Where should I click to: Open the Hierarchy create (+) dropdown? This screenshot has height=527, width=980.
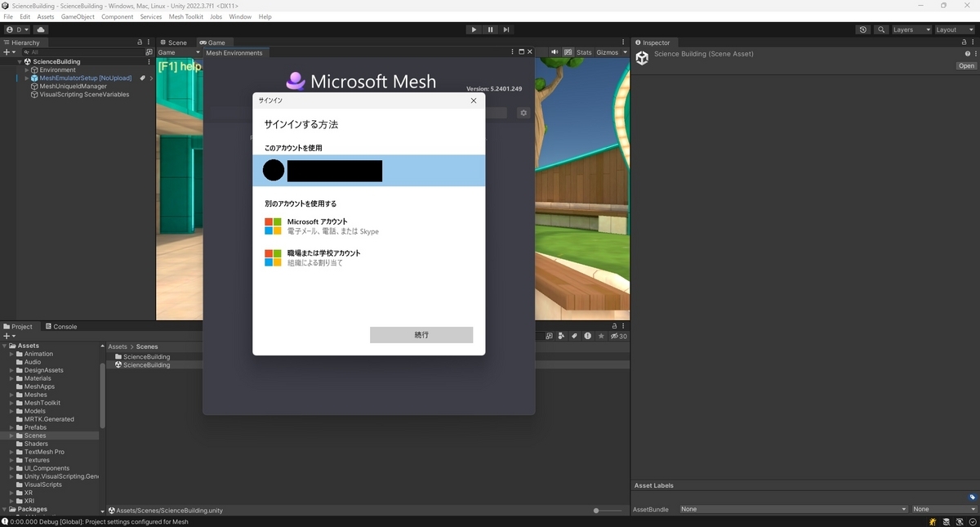[x=9, y=51]
